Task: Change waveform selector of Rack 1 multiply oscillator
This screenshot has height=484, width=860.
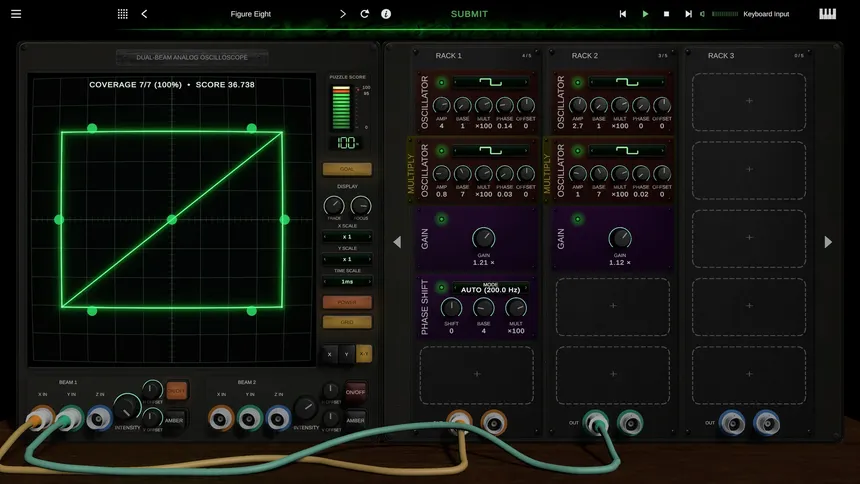Action: click(x=490, y=150)
